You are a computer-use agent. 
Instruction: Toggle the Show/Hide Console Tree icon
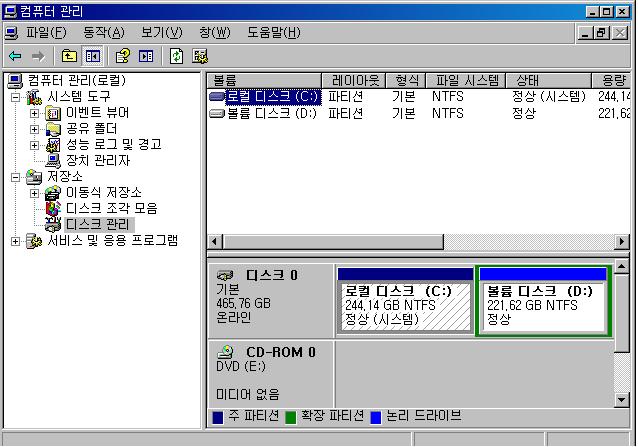click(x=92, y=56)
